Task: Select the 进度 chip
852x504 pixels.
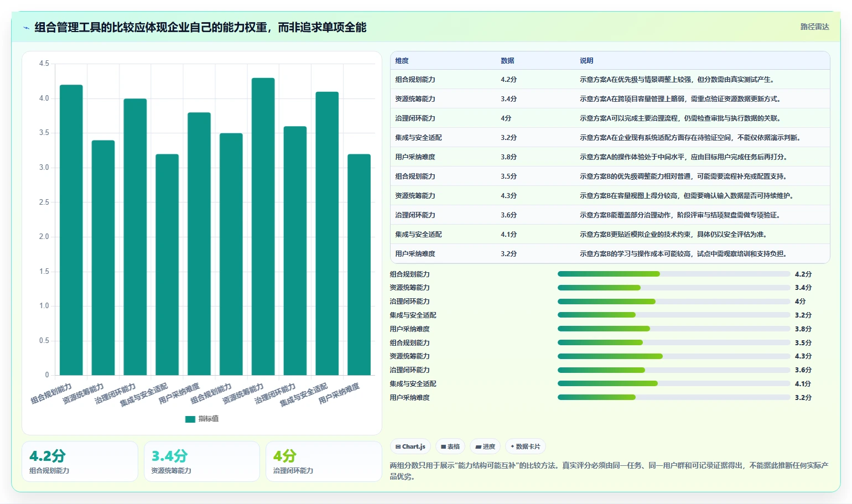Action: click(x=485, y=446)
